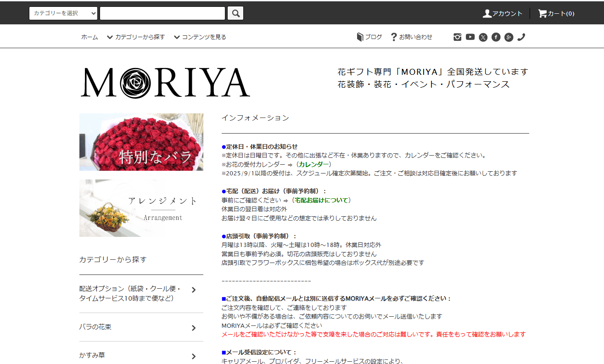Expand the コンテンツを見る menu
The width and height of the screenshot is (604, 364).
200,37
